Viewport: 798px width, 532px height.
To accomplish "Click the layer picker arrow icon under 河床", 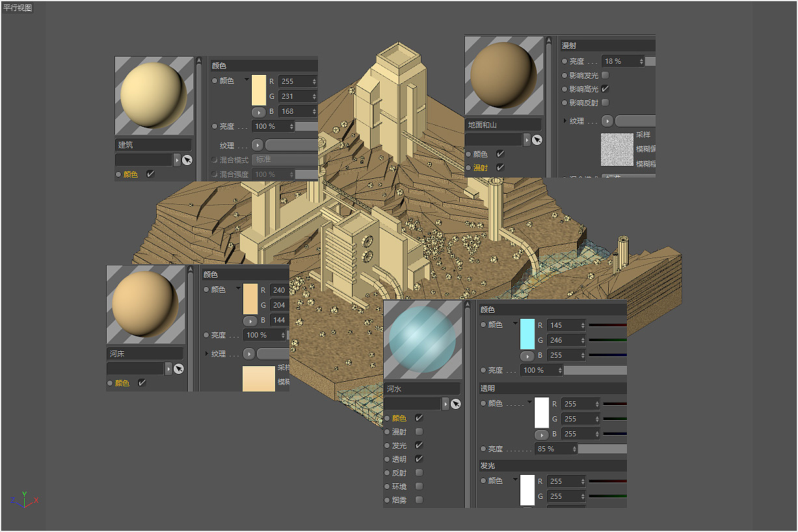I will [179, 369].
